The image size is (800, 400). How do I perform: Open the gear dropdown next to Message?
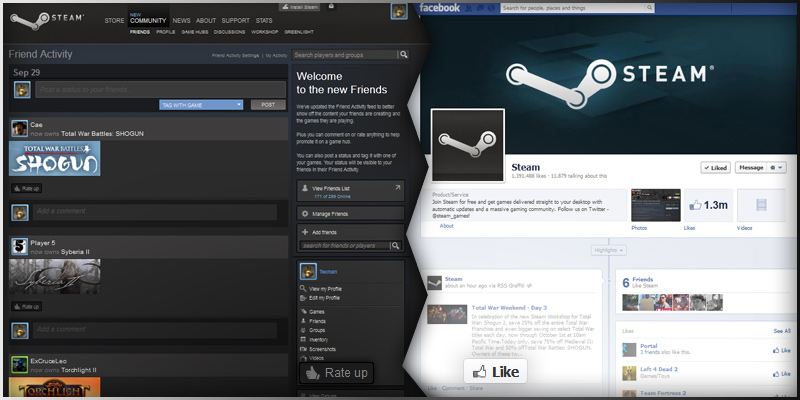click(777, 168)
